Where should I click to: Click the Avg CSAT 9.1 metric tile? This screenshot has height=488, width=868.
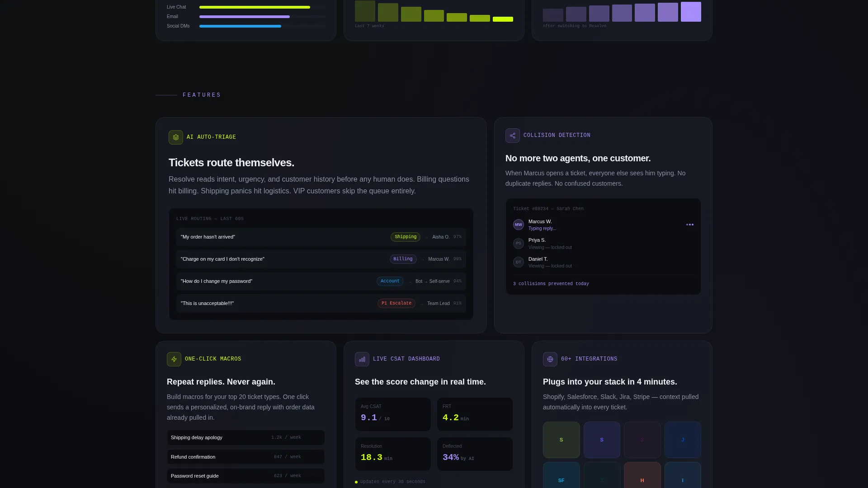point(393,414)
